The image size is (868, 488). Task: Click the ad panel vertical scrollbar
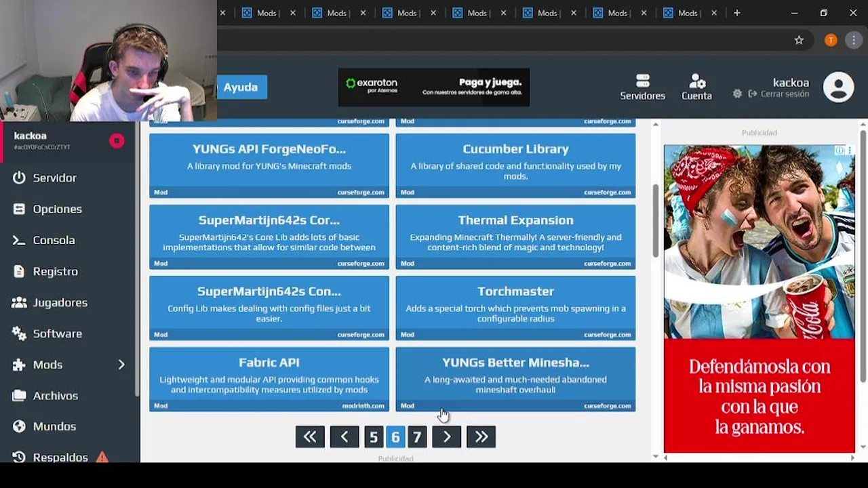pyautogui.click(x=863, y=256)
